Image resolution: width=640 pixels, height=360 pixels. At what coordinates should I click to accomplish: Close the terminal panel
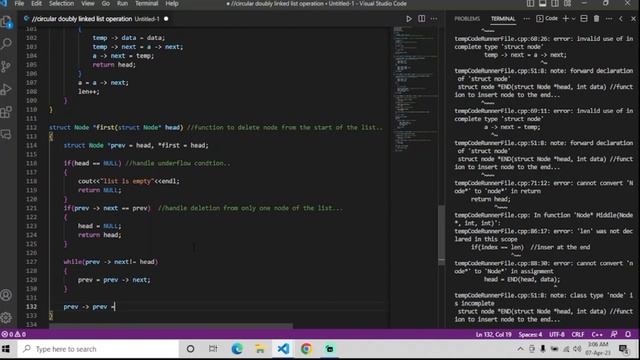point(633,19)
